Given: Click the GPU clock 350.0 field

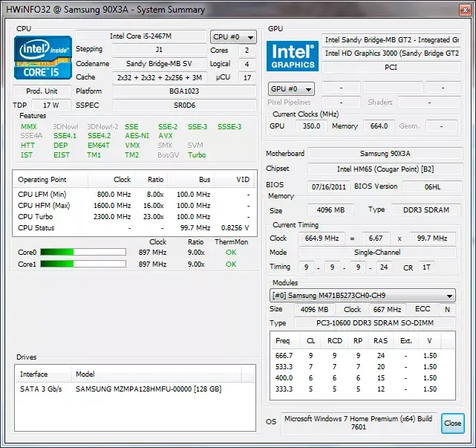Looking at the screenshot, I should pos(311,126).
